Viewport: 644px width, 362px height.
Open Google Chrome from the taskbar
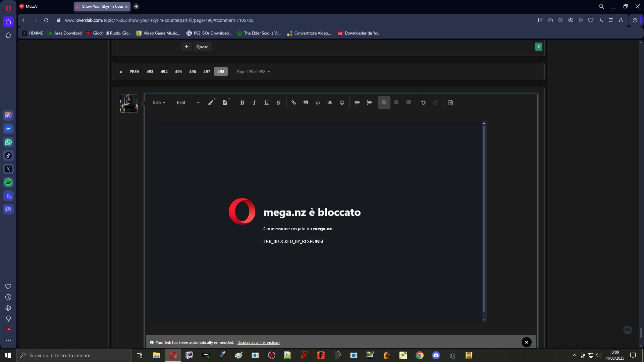click(420, 355)
